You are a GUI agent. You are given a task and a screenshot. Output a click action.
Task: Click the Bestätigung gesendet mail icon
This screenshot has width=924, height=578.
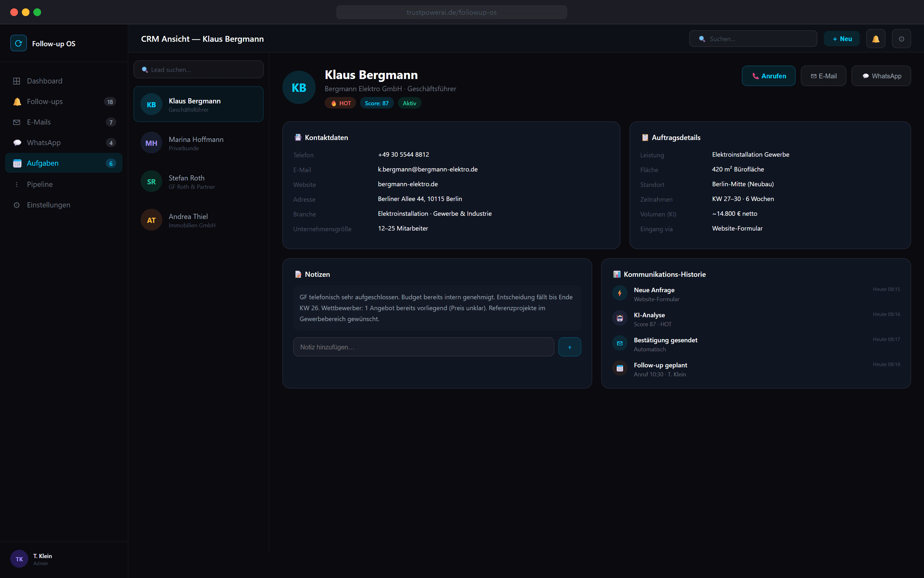(x=620, y=343)
